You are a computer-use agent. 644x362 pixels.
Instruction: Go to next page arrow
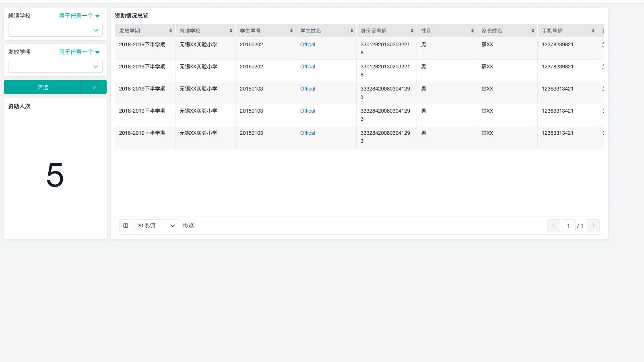pyautogui.click(x=593, y=226)
